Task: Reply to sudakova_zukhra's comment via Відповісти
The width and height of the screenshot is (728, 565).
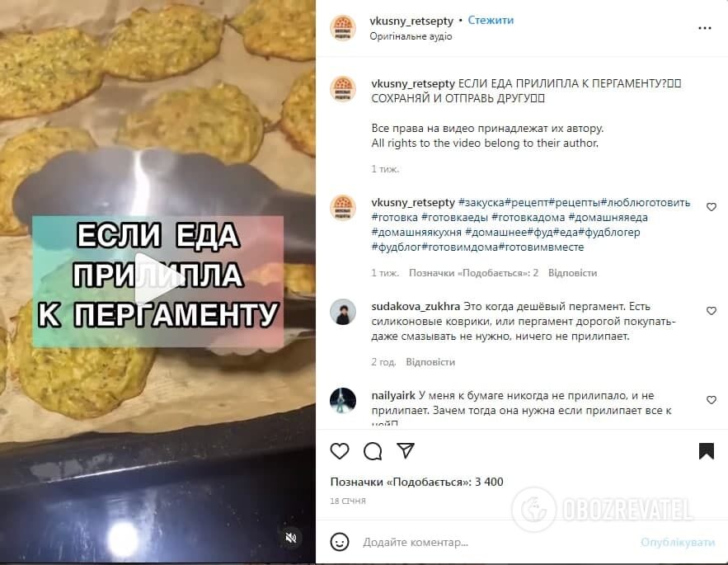Action: [430, 362]
